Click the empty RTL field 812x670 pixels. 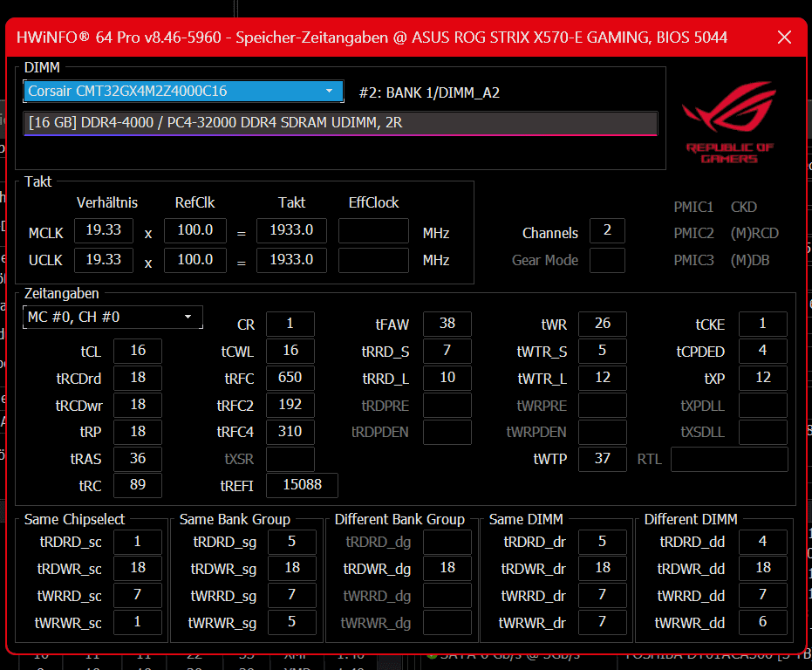click(729, 459)
